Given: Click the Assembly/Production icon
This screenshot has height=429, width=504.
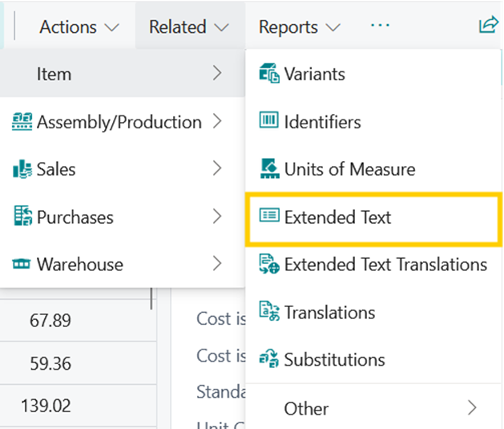Looking at the screenshot, I should [22, 122].
